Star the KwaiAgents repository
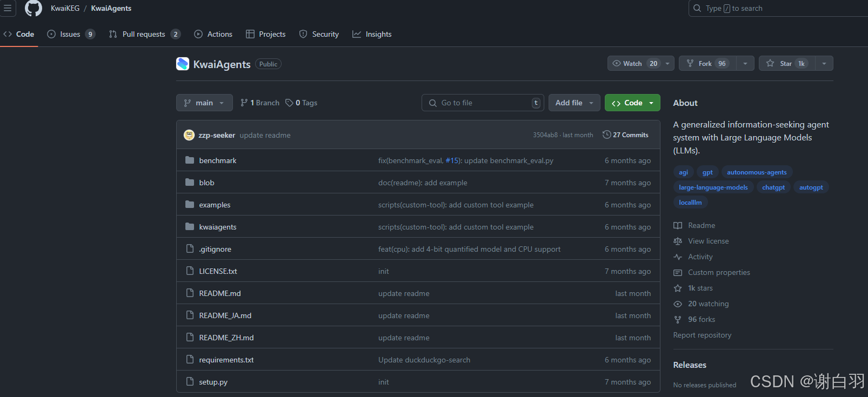Image resolution: width=868 pixels, height=397 pixels. (x=787, y=63)
